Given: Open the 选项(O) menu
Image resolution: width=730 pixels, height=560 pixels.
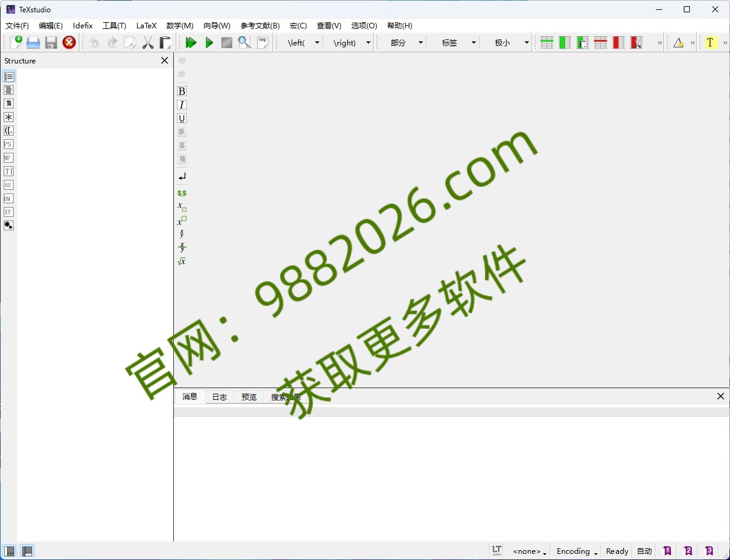Looking at the screenshot, I should pyautogui.click(x=364, y=26).
